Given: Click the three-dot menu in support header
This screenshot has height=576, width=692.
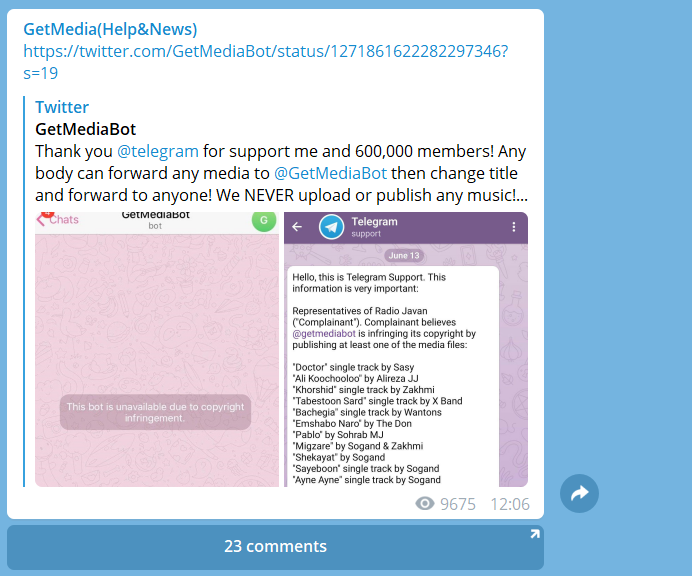Looking at the screenshot, I should click(x=513, y=227).
